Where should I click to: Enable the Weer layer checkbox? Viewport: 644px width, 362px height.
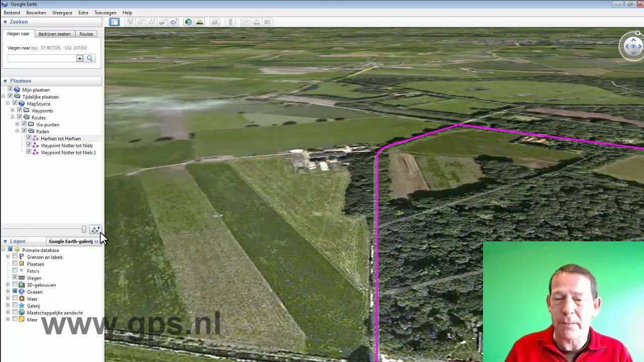click(x=15, y=299)
